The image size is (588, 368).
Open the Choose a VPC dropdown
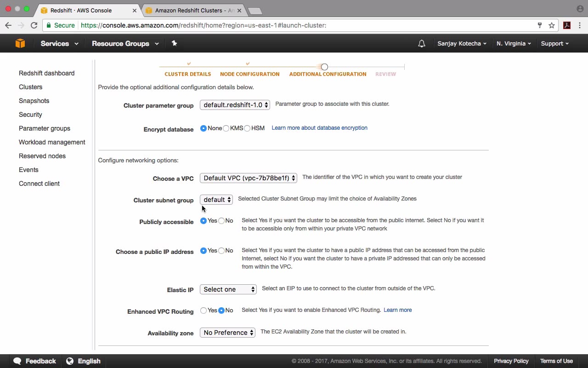click(x=249, y=178)
